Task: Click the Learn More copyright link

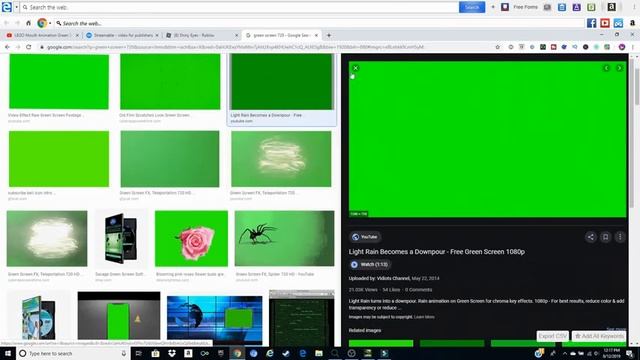Action: click(424, 317)
